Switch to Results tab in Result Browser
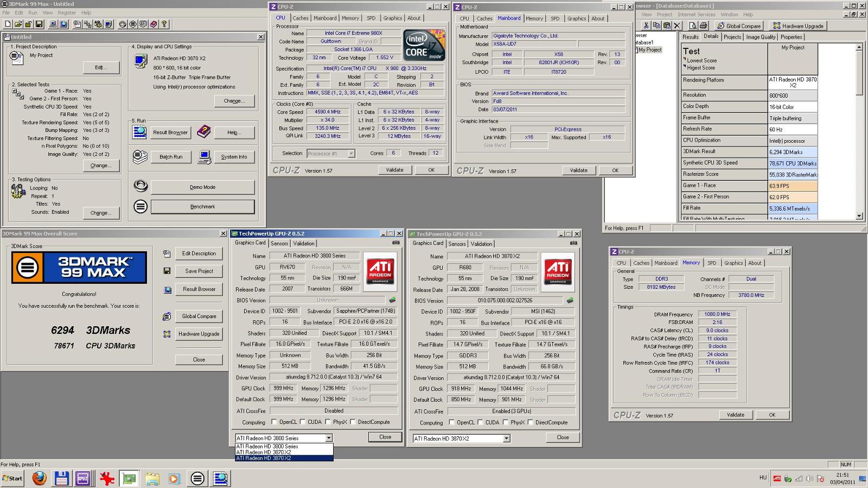This screenshot has height=488, width=868. tap(691, 37)
